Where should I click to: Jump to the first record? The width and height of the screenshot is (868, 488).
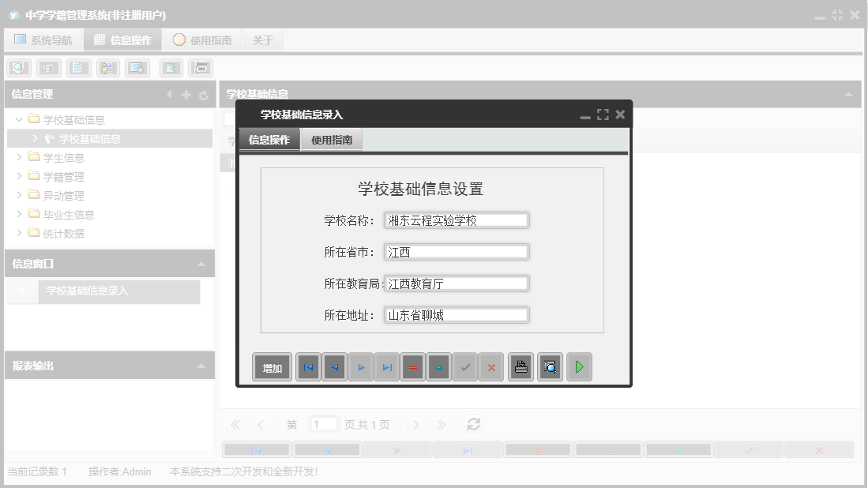pyautogui.click(x=308, y=366)
